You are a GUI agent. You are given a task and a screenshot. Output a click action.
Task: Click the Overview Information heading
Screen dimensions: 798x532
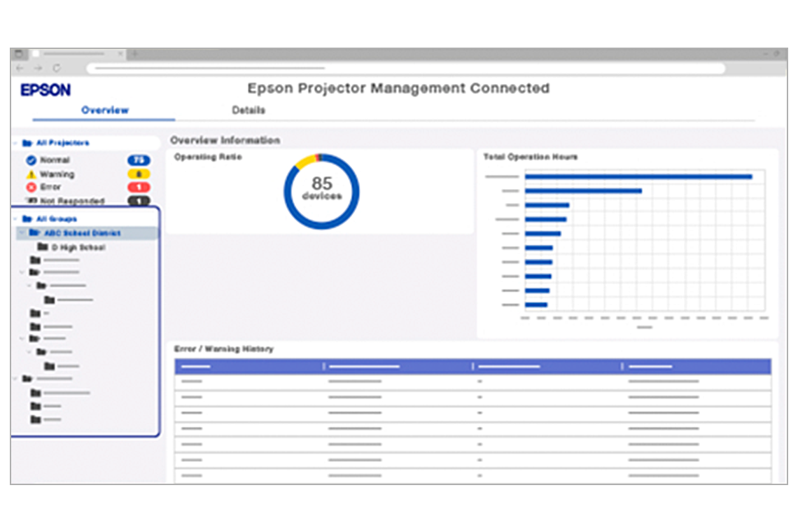[x=225, y=140]
